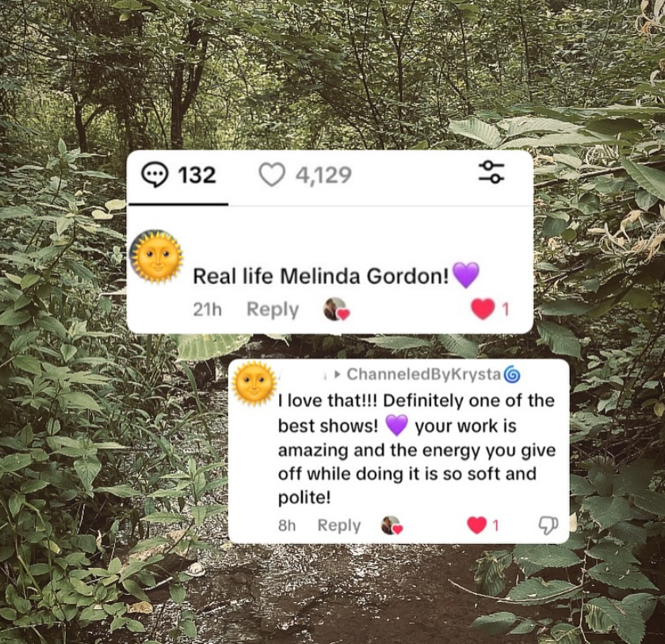Unlike the Melinda Gordon comment red heart
Viewport: 665px width, 644px height.
483,309
